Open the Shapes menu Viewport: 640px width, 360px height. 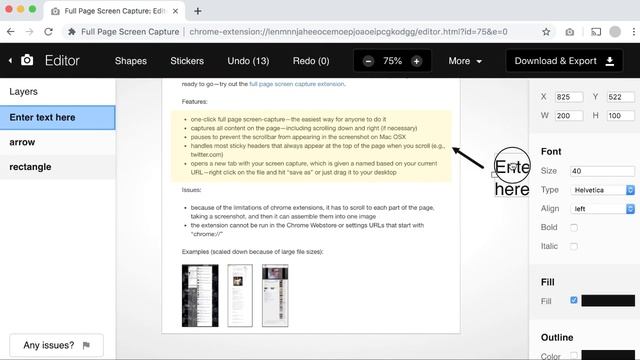click(131, 61)
